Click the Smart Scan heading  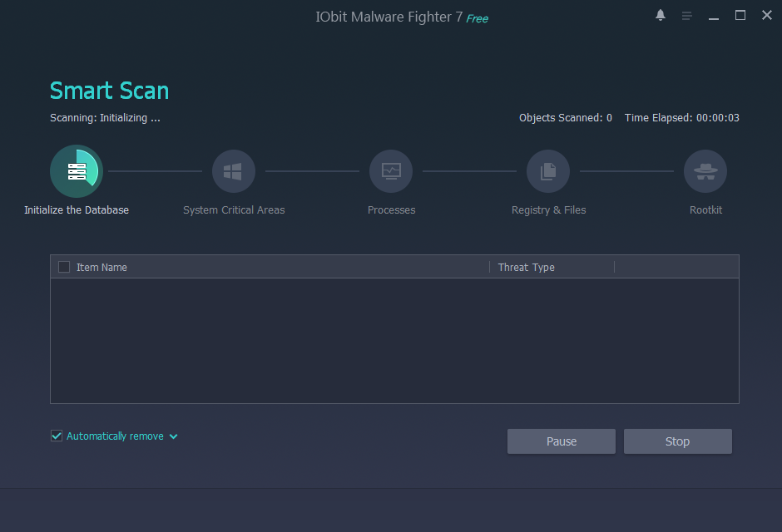(109, 91)
